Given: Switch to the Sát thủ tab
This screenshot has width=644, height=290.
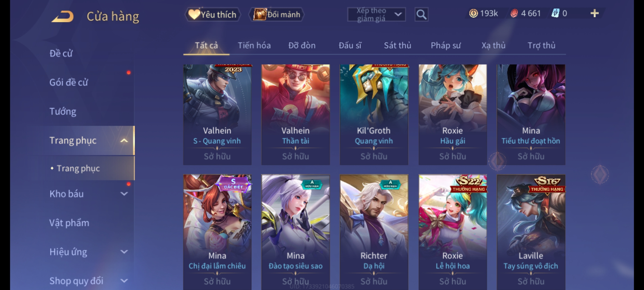Looking at the screenshot, I should [397, 45].
